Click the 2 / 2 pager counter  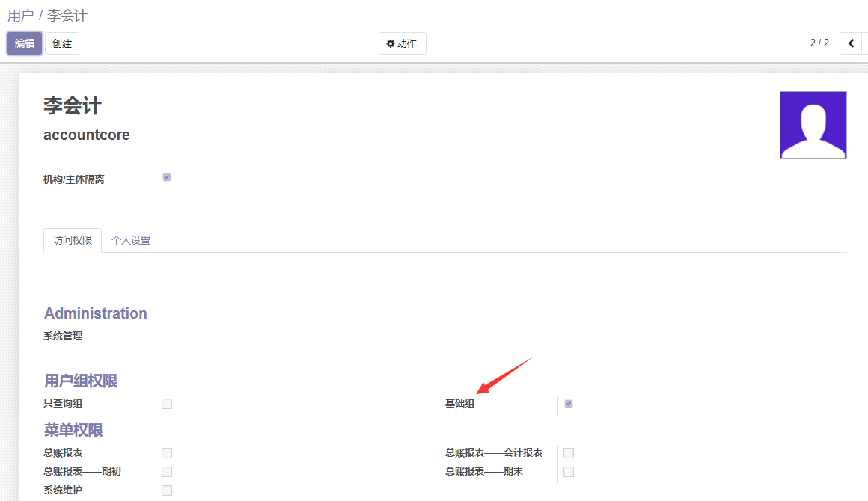(819, 43)
